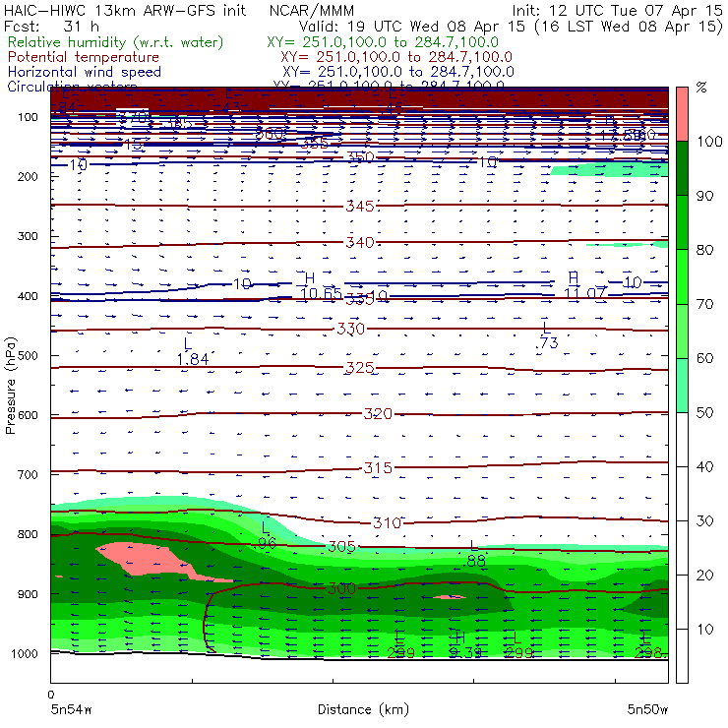Screen dimensions: 728x728
Task: Click the '5n54w' start location label
Action: [x=71, y=710]
